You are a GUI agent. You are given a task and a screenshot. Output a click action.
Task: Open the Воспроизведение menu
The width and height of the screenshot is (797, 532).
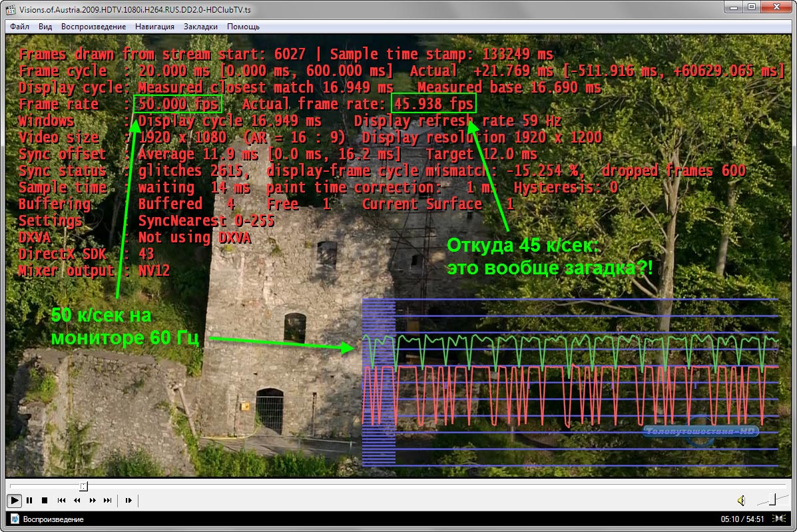[x=93, y=27]
